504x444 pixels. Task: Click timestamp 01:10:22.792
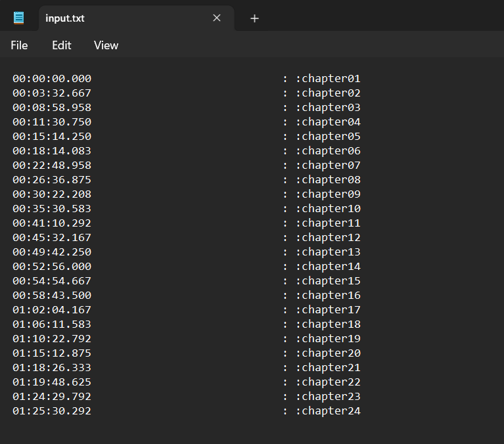[x=52, y=339]
